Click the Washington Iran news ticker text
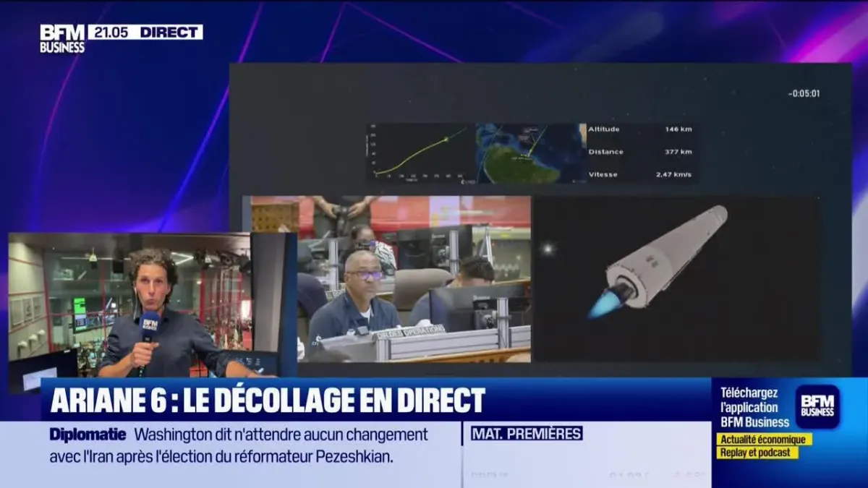 (x=239, y=446)
